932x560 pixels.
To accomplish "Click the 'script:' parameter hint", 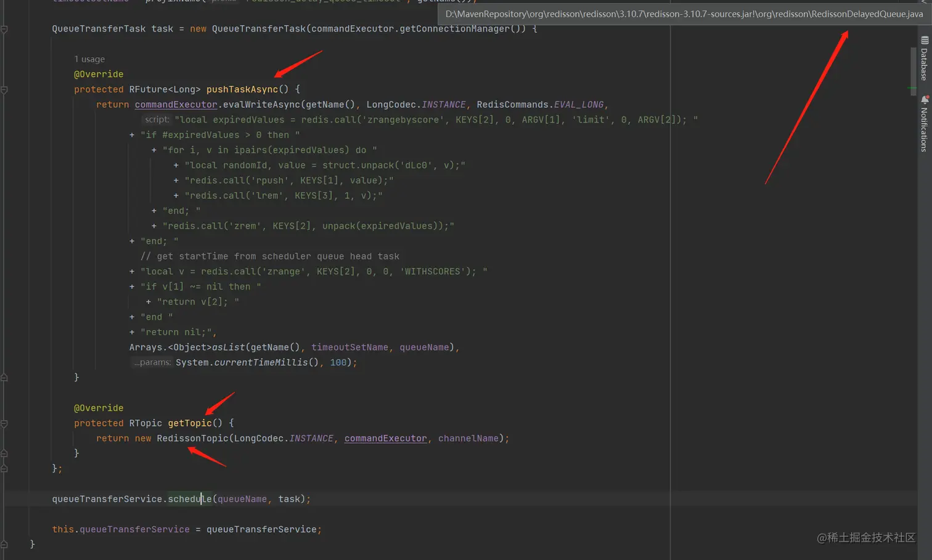I will tap(157, 120).
